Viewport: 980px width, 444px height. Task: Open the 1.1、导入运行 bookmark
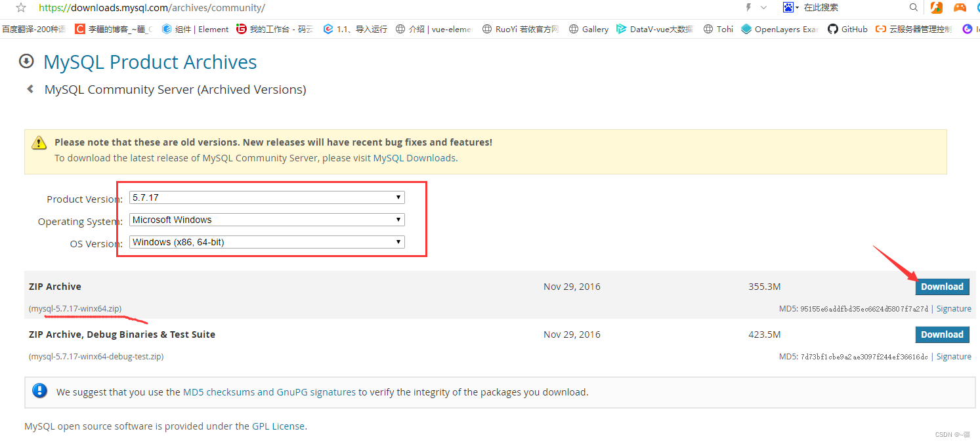355,29
